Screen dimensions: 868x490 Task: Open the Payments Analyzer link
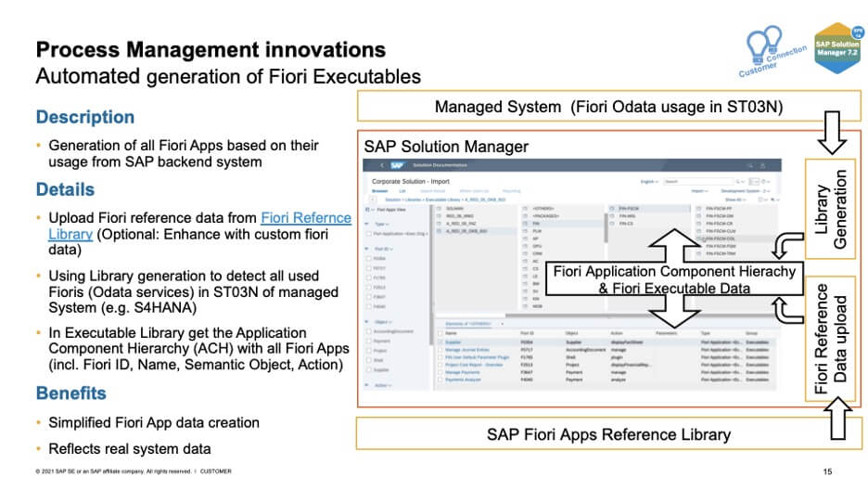pyautogui.click(x=463, y=380)
